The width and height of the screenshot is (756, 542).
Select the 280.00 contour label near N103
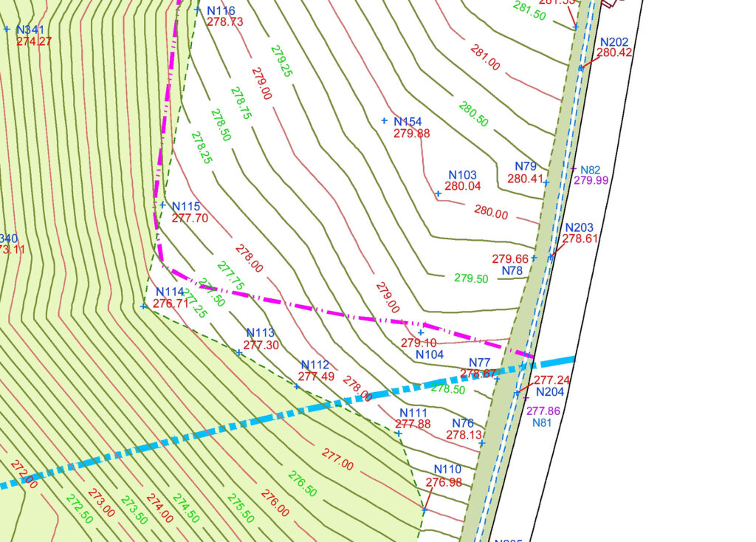491,212
